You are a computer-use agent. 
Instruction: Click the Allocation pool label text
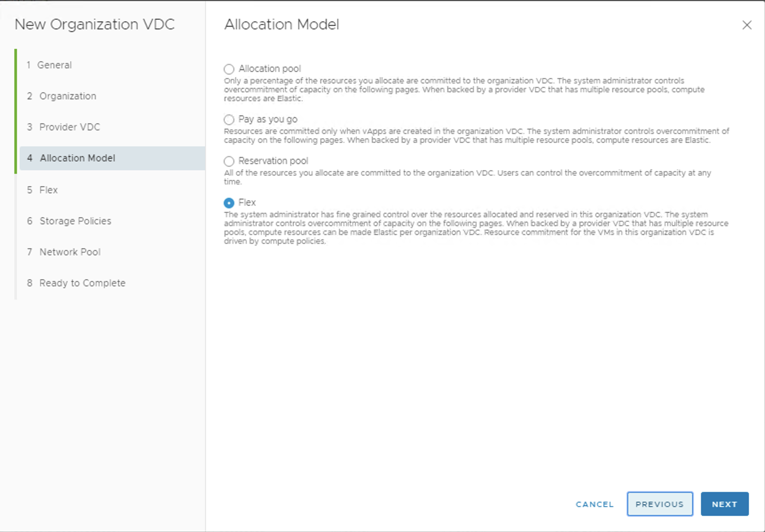(x=270, y=69)
